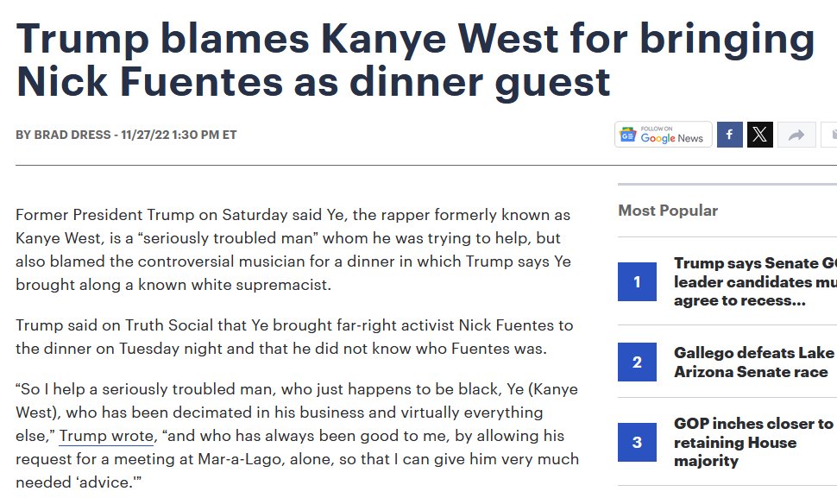
Task: Open "GOP inches closer to retaining House" story
Action: pyautogui.click(x=753, y=442)
